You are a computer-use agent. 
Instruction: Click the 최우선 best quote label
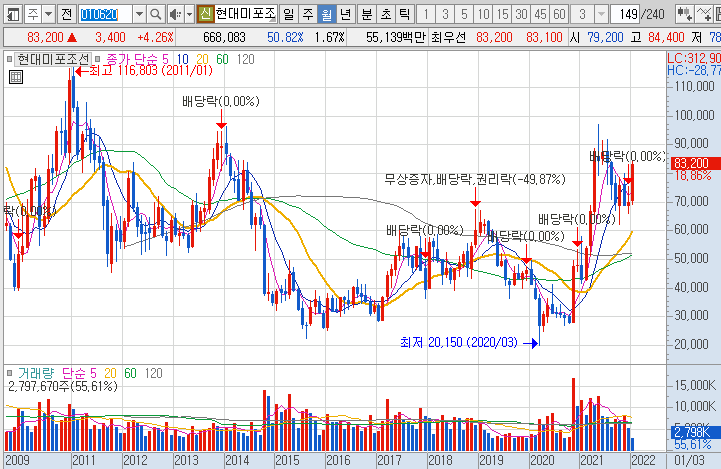click(x=449, y=37)
